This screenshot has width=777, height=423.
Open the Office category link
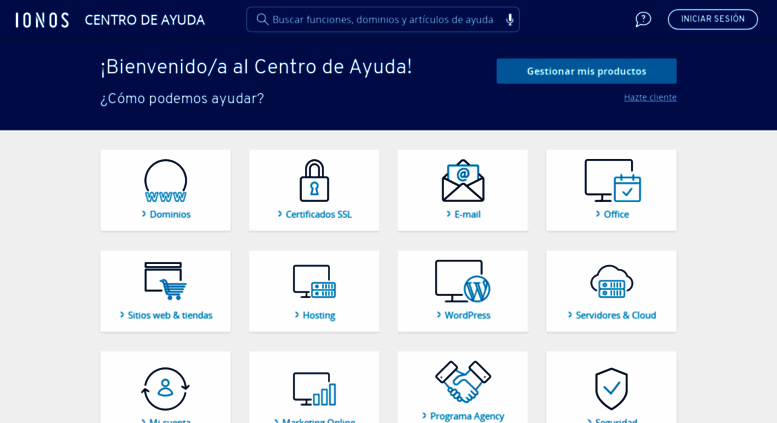click(611, 214)
